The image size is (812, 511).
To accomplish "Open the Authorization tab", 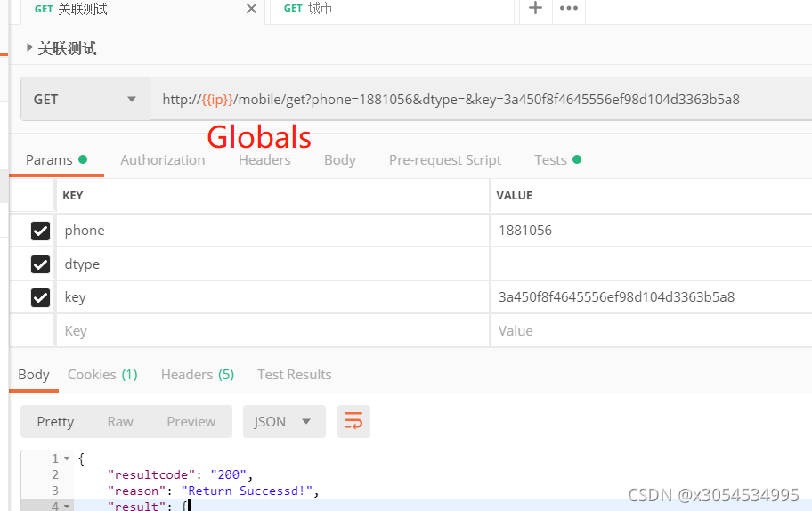I will [x=163, y=160].
